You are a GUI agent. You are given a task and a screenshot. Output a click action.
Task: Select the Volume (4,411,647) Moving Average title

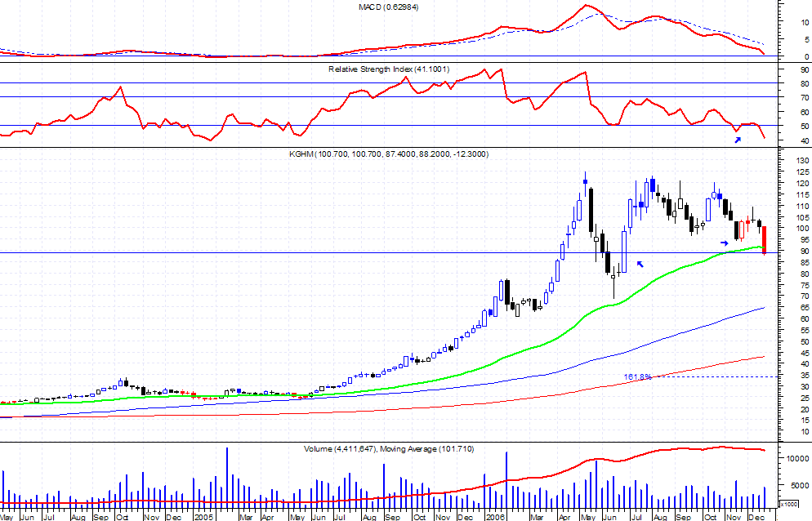389,449
